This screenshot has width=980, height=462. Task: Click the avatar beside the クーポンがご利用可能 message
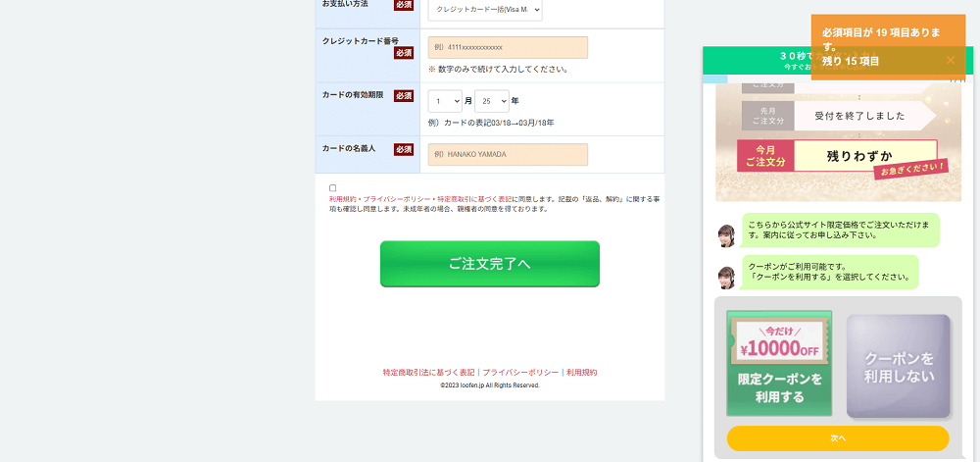(x=726, y=277)
